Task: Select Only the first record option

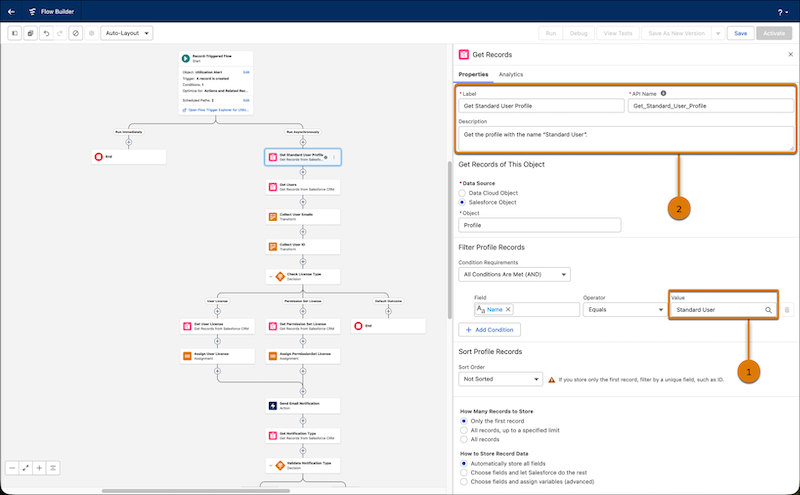Action: coord(464,421)
